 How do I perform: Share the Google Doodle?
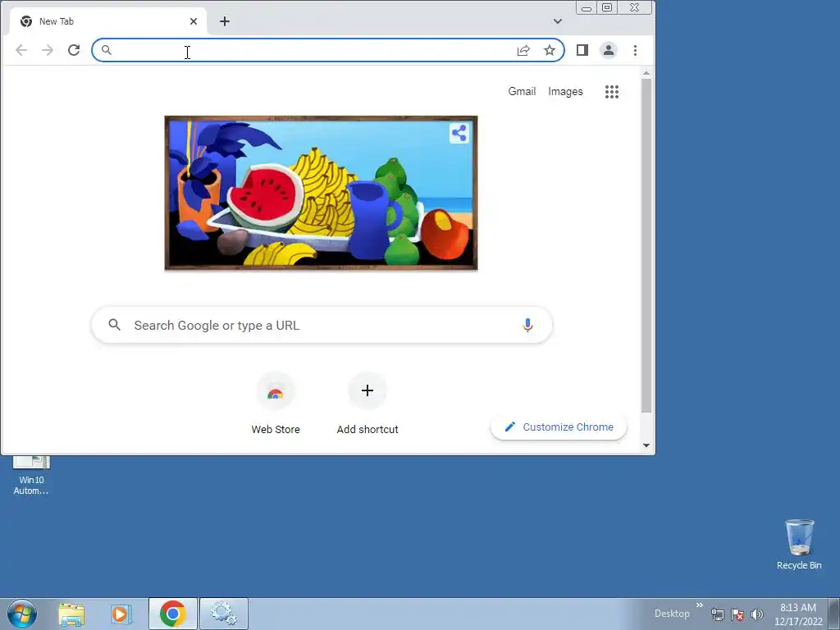[x=459, y=133]
